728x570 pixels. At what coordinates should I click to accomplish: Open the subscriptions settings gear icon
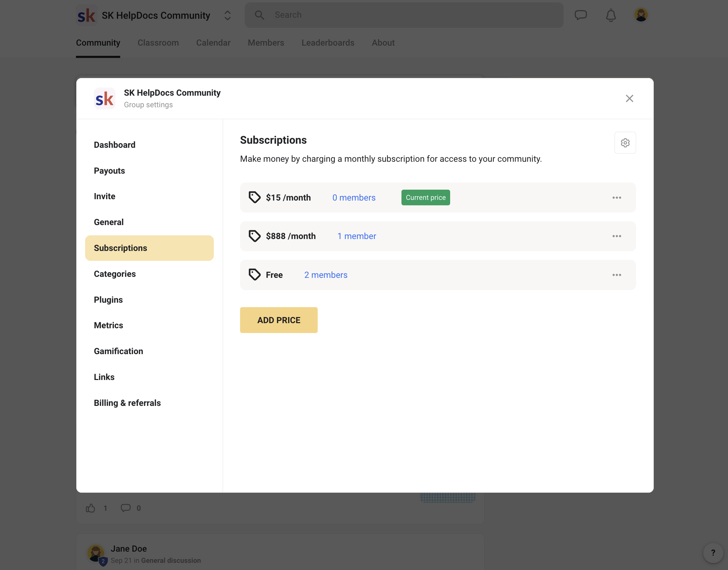[625, 143]
